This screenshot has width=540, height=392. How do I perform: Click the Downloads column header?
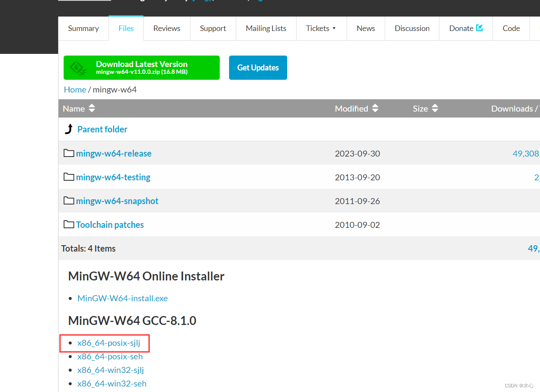(515, 109)
